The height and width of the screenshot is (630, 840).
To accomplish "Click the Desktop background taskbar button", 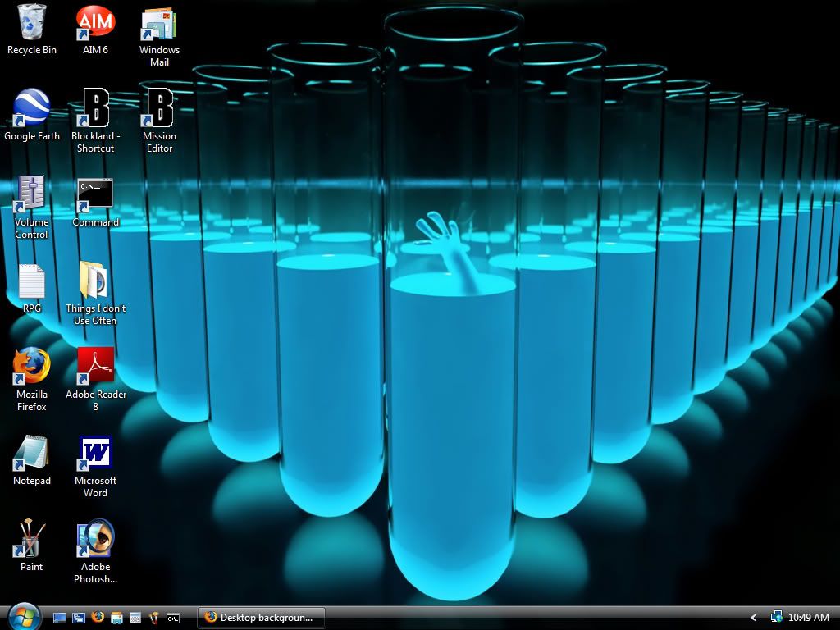I will 261,618.
